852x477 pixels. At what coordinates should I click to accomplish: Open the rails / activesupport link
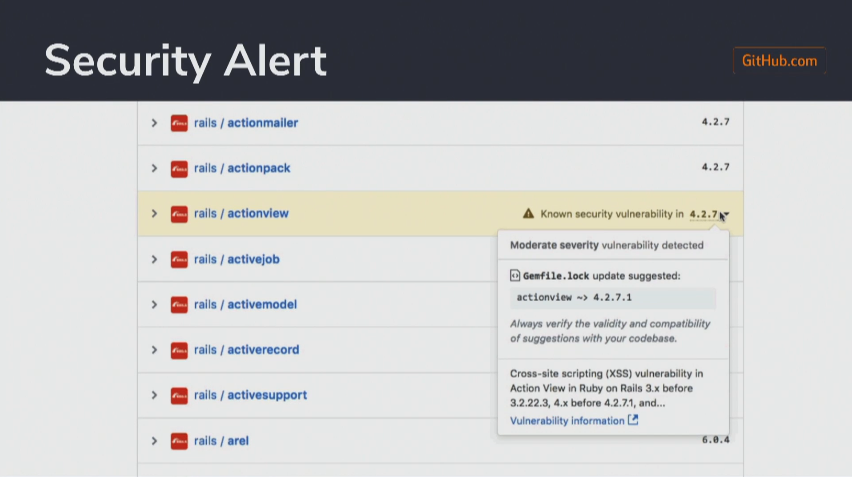[x=250, y=395]
